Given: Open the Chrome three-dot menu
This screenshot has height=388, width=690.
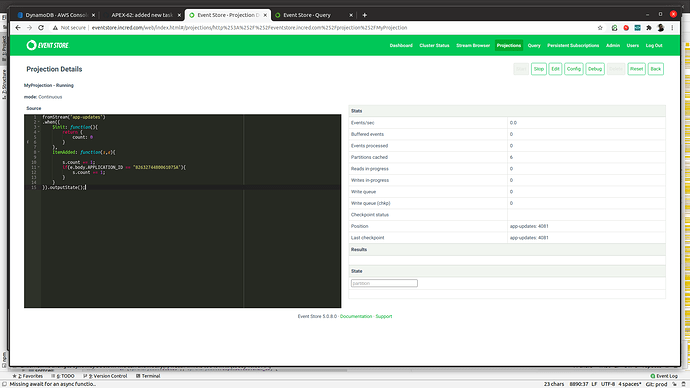Looking at the screenshot, I should pos(672,28).
